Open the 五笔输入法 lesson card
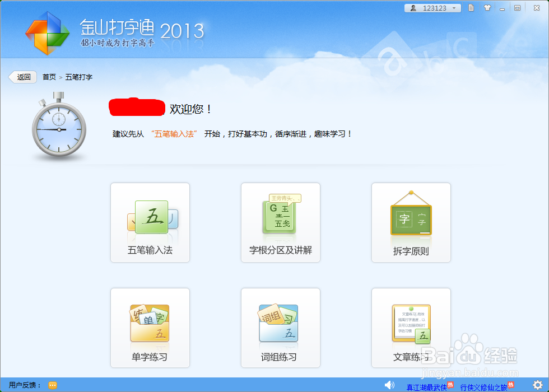This screenshot has height=392, width=549. point(150,223)
